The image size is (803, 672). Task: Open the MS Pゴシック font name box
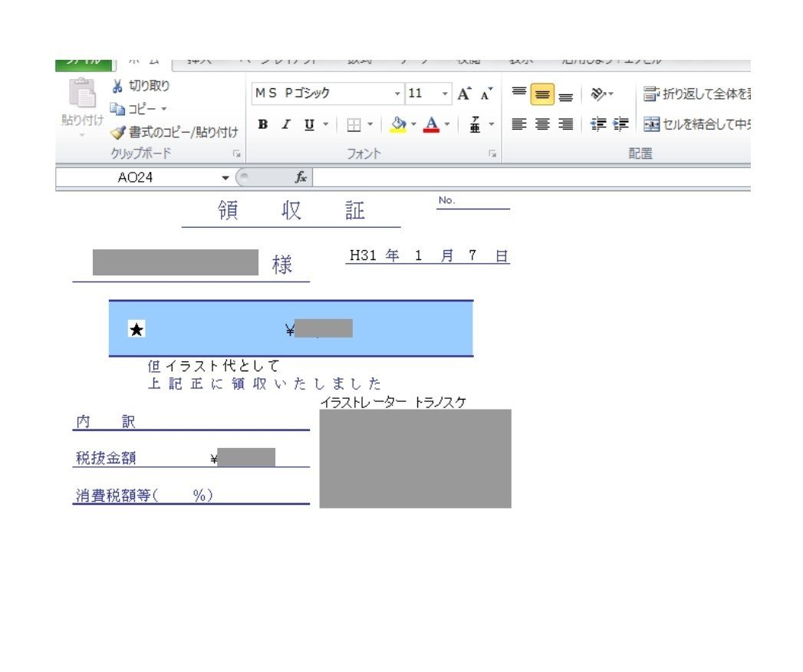(327, 94)
